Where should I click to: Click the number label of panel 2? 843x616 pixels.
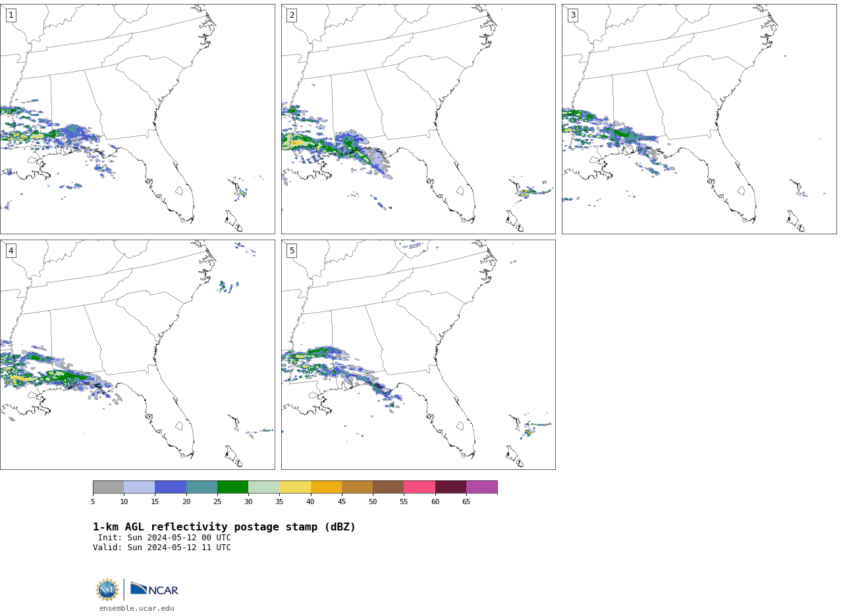pos(292,15)
